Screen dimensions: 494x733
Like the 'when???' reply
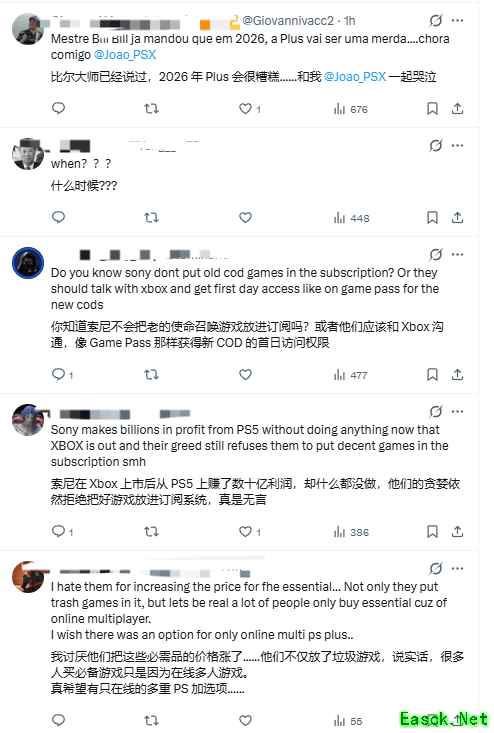(245, 217)
